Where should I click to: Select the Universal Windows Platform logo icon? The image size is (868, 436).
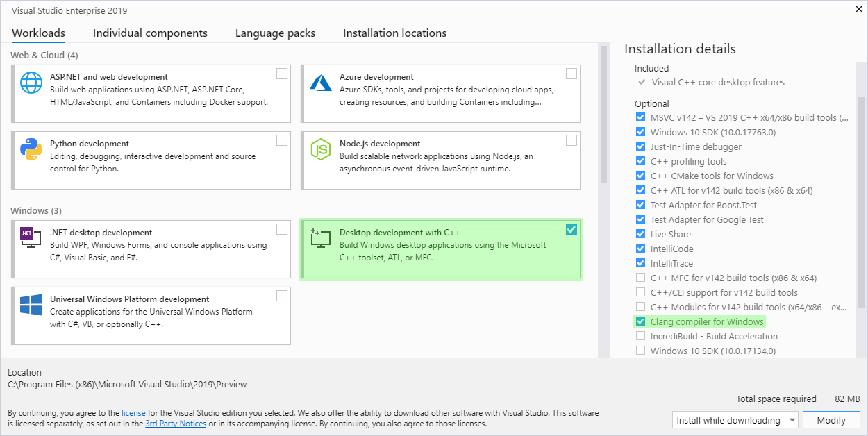(31, 305)
